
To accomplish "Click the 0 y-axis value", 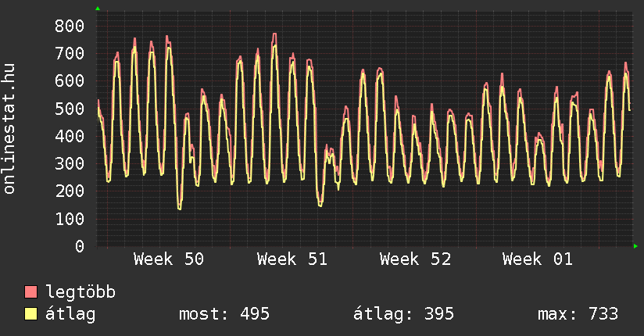I will pyautogui.click(x=79, y=246).
